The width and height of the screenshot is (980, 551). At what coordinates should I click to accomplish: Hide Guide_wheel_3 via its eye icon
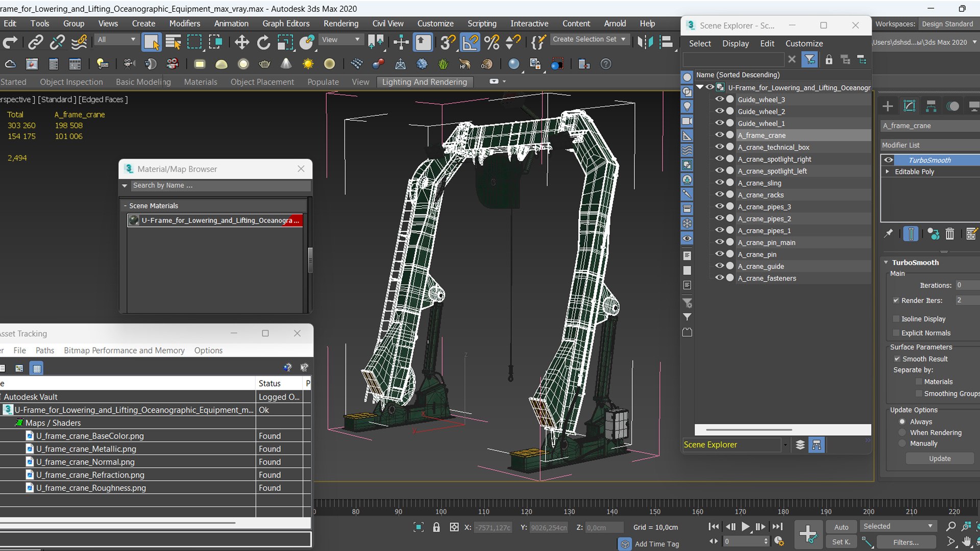[719, 99]
